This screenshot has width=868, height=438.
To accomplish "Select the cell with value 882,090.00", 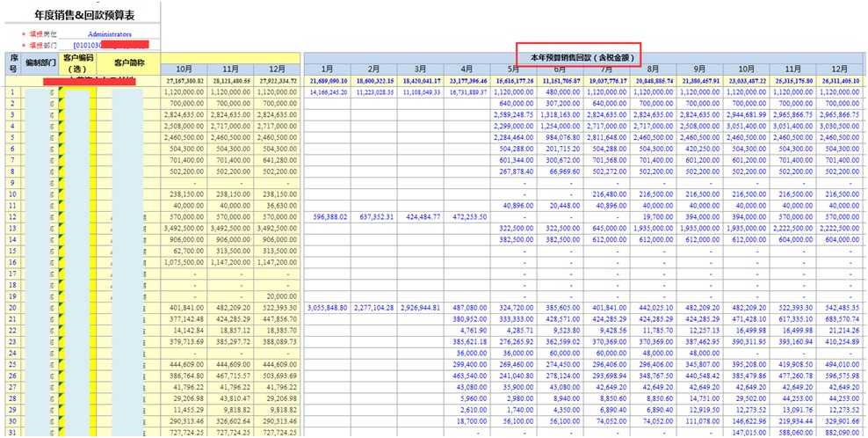I will click(839, 431).
